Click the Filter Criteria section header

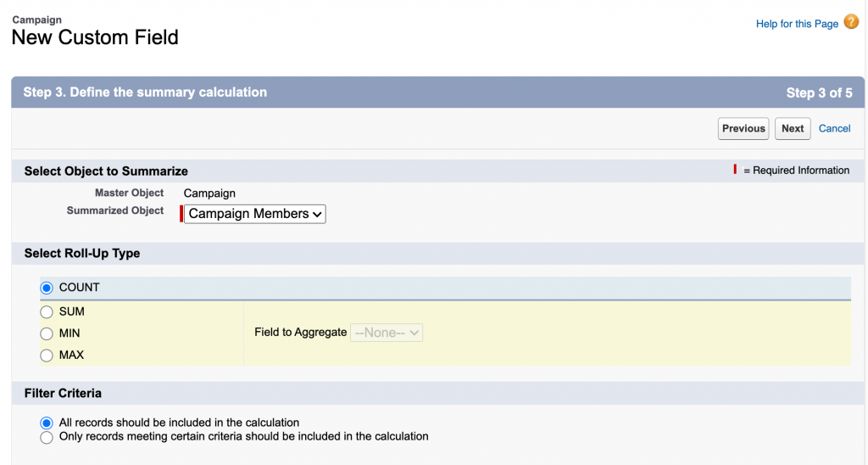pyautogui.click(x=63, y=394)
